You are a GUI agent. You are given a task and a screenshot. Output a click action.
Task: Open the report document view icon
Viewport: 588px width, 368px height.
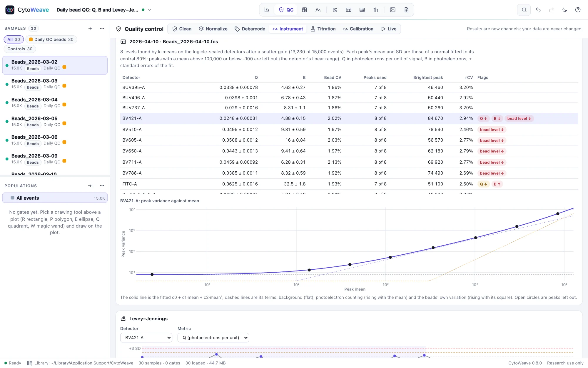click(406, 10)
